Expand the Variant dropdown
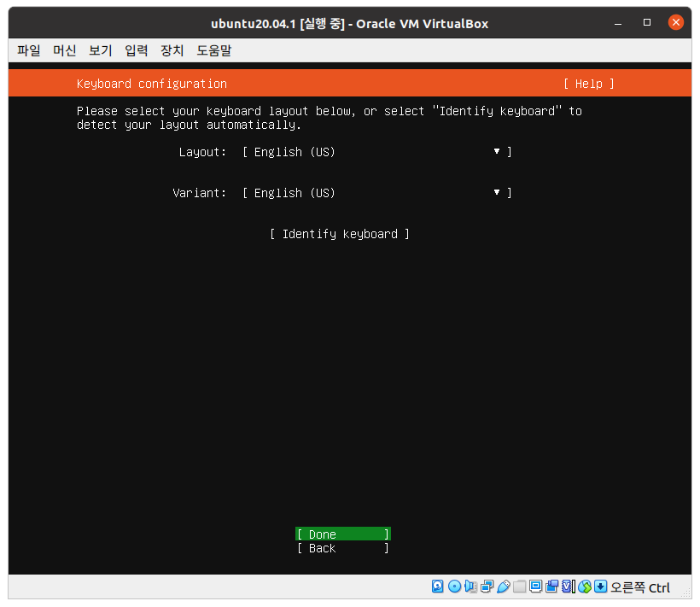 click(377, 193)
